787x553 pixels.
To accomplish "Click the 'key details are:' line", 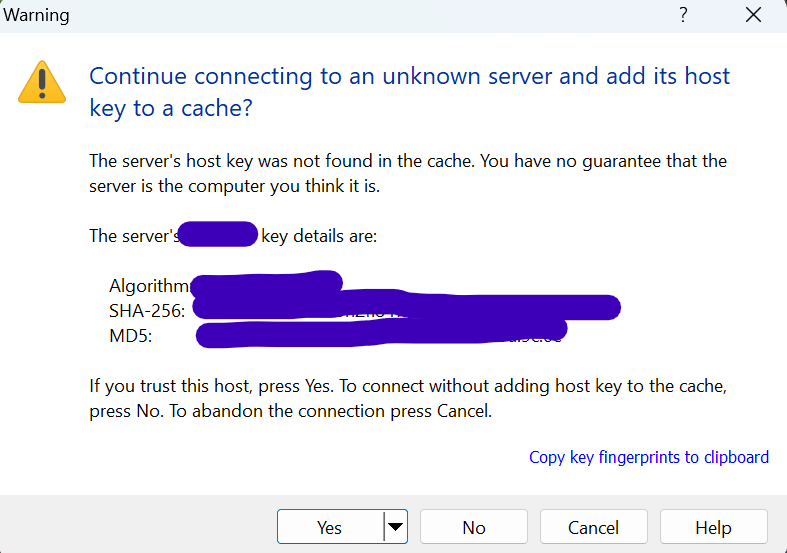I will click(x=318, y=236).
